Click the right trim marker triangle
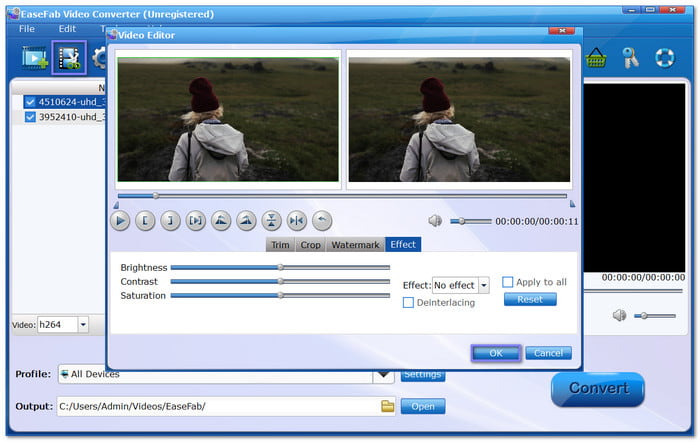This screenshot has width=700, height=442. tap(572, 204)
